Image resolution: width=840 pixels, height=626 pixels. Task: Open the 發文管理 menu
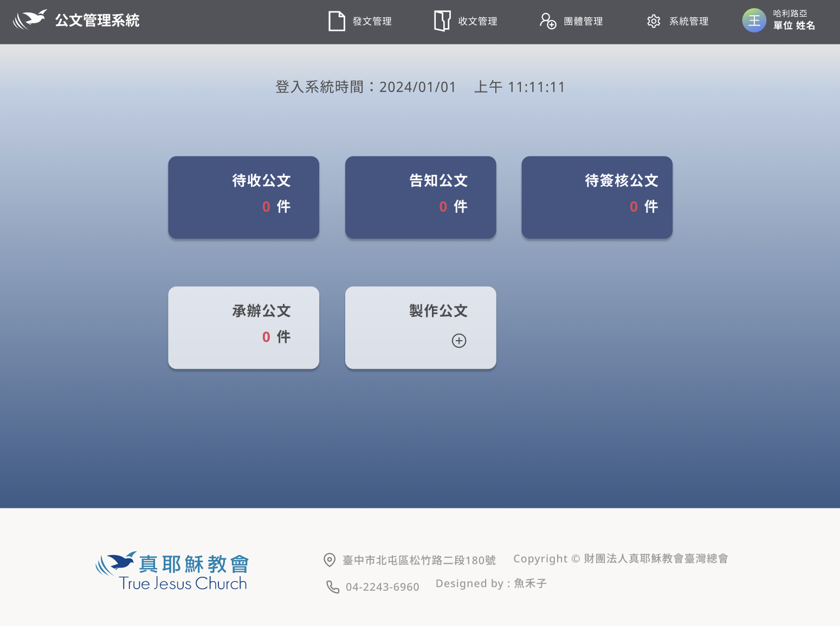coord(372,21)
